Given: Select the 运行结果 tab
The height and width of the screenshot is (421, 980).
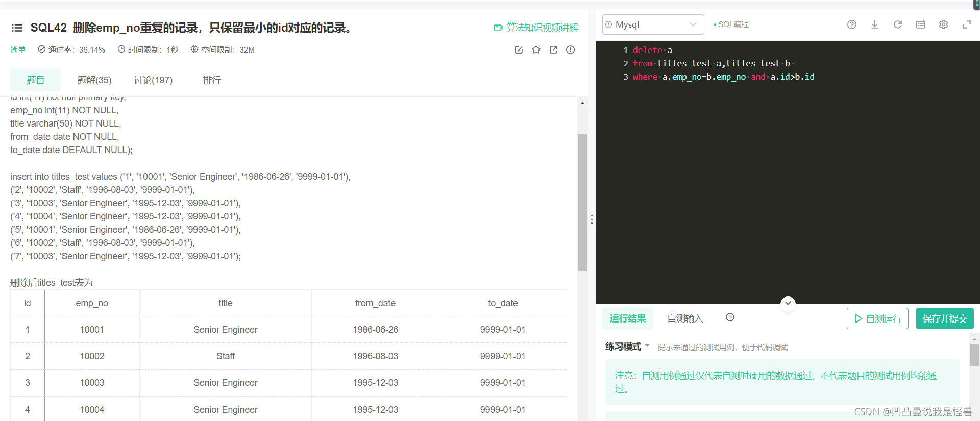Looking at the screenshot, I should coord(627,318).
